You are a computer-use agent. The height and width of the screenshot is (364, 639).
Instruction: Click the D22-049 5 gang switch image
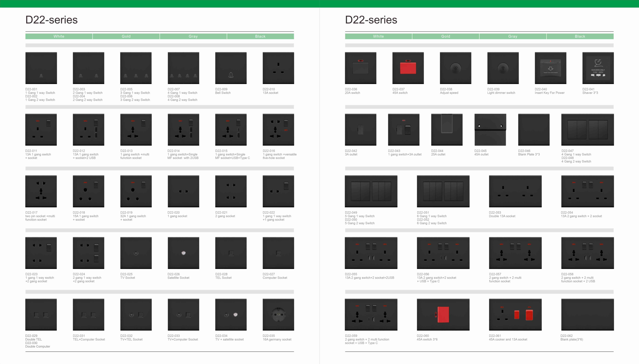[x=371, y=191]
